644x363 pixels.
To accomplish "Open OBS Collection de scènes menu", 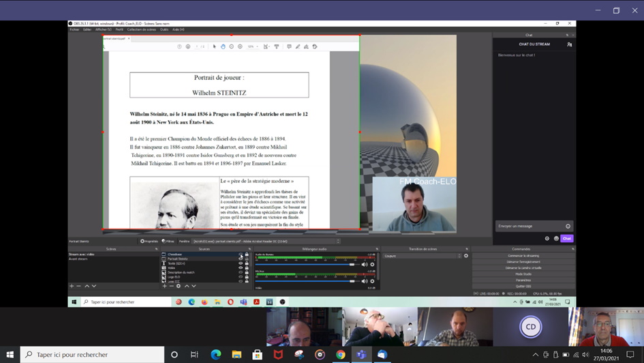I will tap(141, 29).
